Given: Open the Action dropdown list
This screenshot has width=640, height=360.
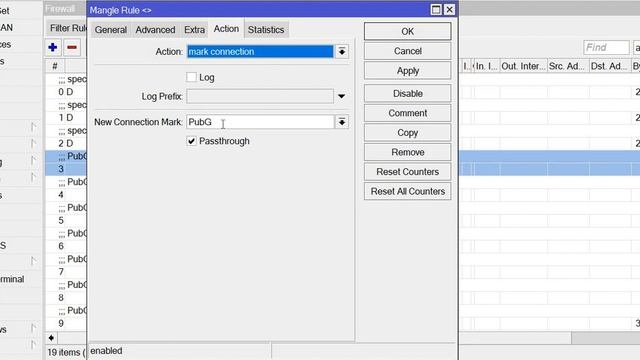Looking at the screenshot, I should pos(342,51).
